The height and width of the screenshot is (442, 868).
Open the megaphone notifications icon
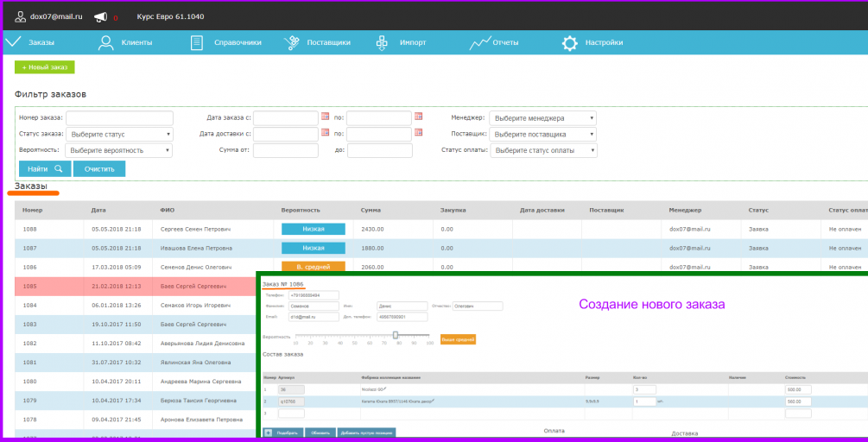pos(100,17)
